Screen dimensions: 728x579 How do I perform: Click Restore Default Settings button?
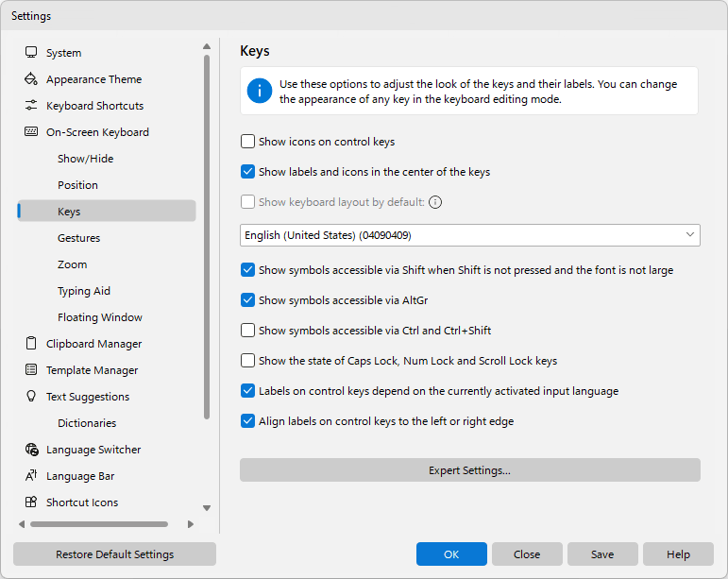114,553
